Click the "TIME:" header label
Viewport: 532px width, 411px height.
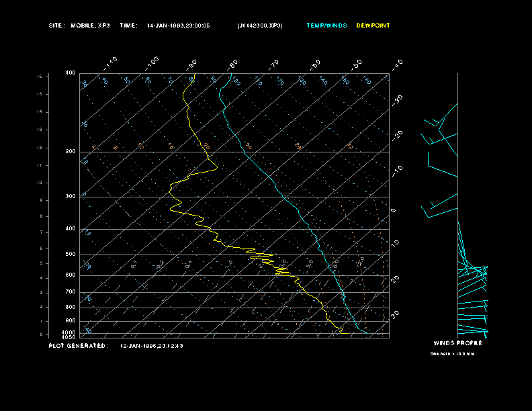point(128,26)
